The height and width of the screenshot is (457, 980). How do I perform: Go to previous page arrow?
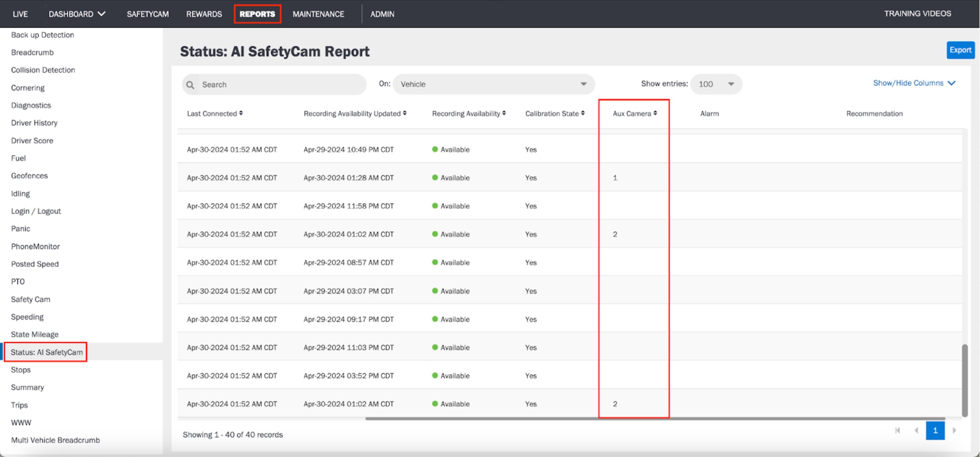coord(916,431)
